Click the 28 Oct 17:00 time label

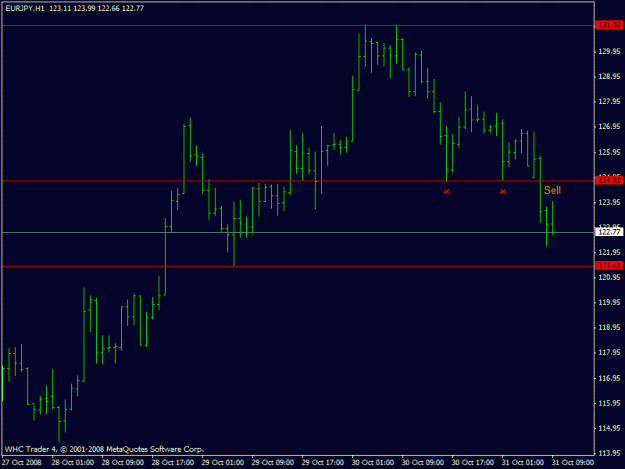point(173,463)
